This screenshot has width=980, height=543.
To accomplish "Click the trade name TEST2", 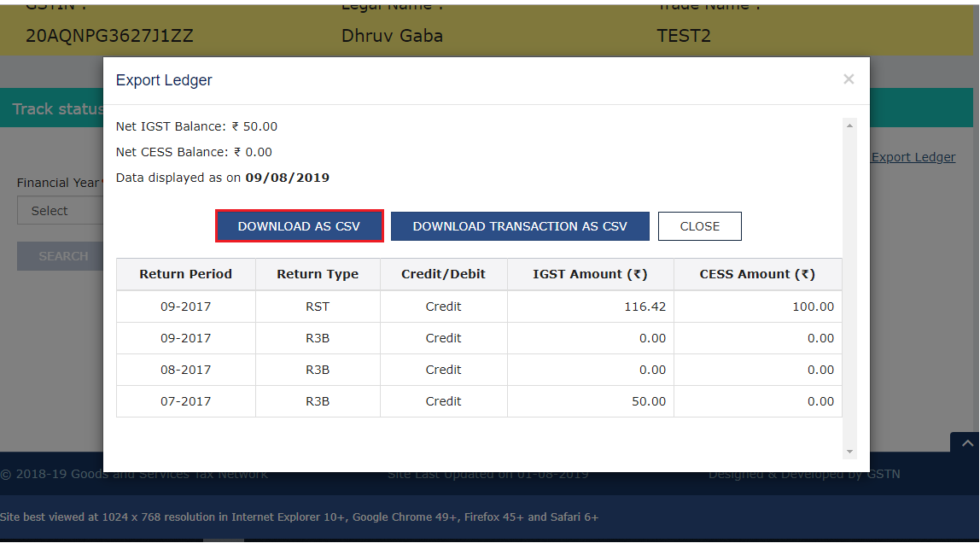I will [684, 36].
